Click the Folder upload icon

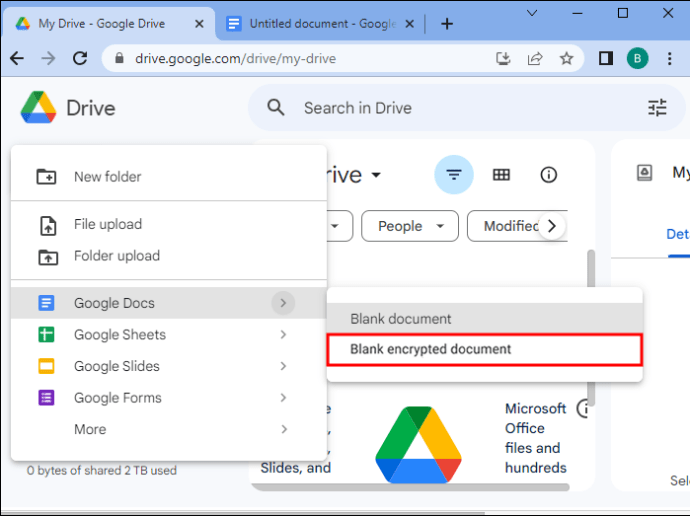(48, 257)
